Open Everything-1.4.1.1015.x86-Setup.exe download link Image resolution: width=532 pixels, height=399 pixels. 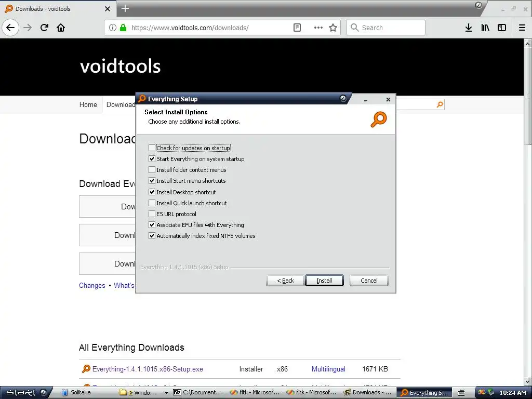[x=148, y=369]
